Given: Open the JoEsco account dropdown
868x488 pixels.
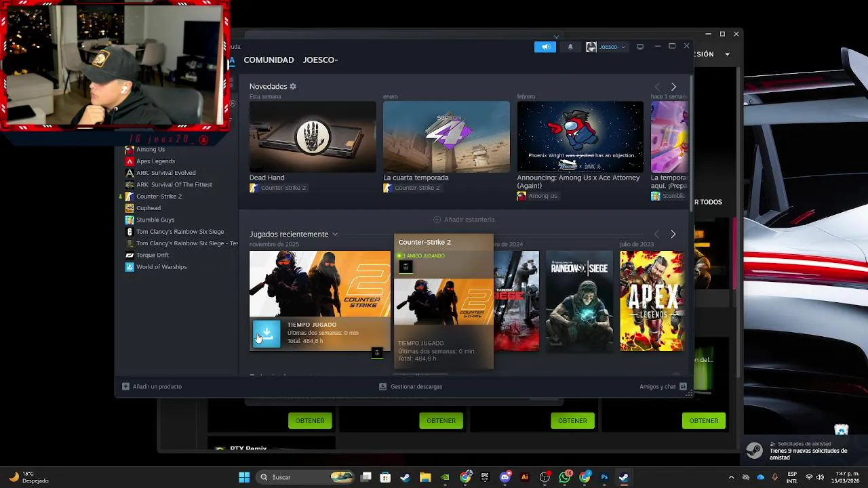Looking at the screenshot, I should coord(606,47).
